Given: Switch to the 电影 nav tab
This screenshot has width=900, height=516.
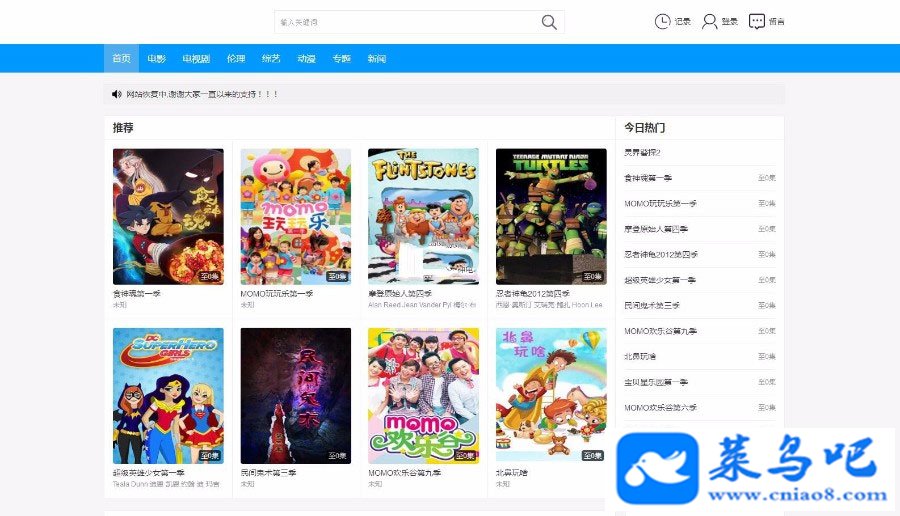Looking at the screenshot, I should tap(156, 59).
